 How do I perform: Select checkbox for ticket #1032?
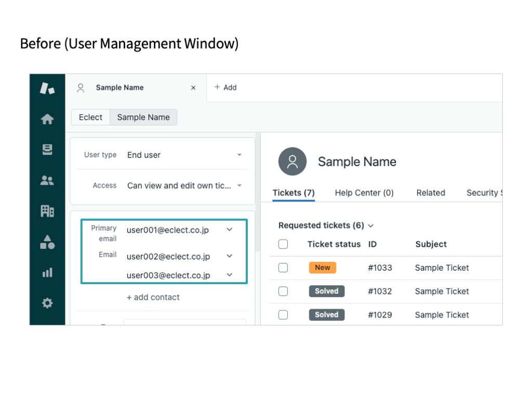(x=283, y=291)
